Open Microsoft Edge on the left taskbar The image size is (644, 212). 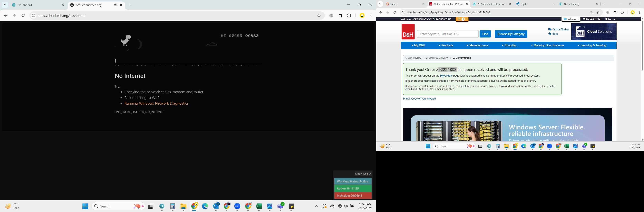205,206
